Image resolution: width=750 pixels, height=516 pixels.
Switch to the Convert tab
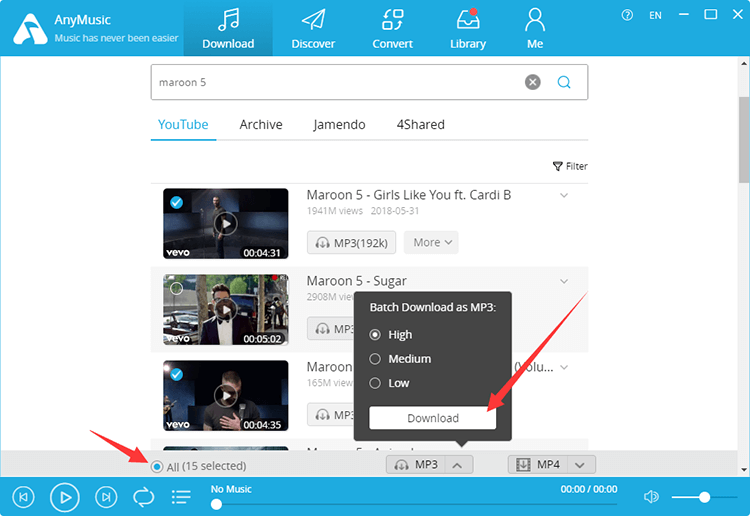coord(392,29)
